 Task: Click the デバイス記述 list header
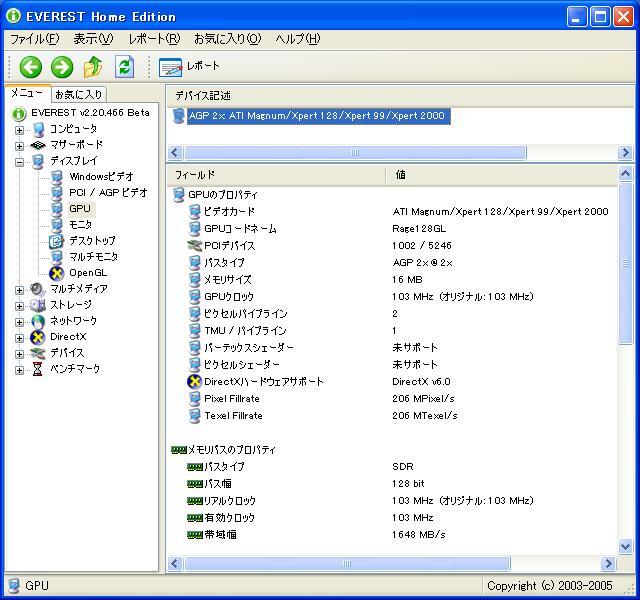[400, 96]
